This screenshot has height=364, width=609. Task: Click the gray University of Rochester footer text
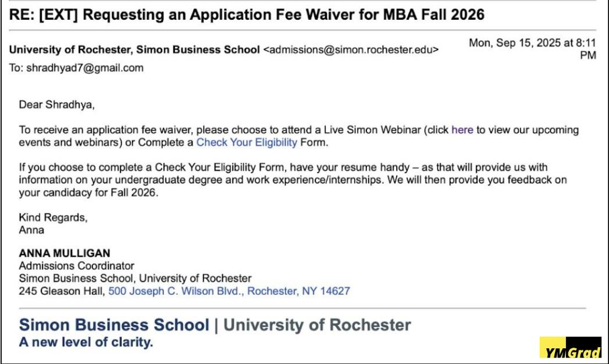317,324
